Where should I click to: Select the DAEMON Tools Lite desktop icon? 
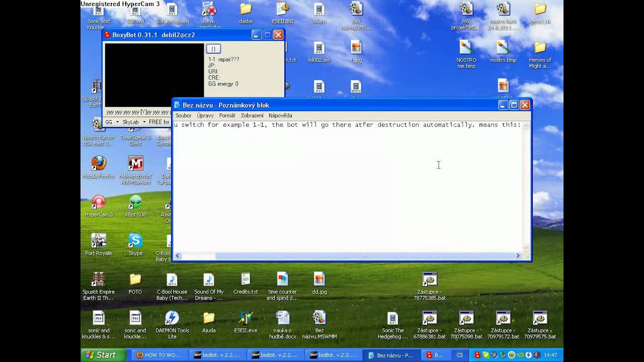click(172, 325)
